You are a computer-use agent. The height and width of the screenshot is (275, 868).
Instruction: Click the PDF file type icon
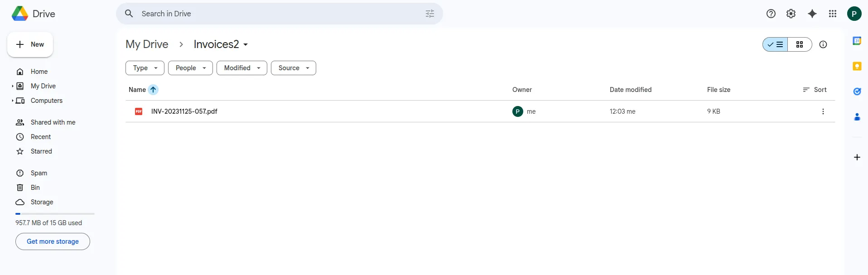139,111
